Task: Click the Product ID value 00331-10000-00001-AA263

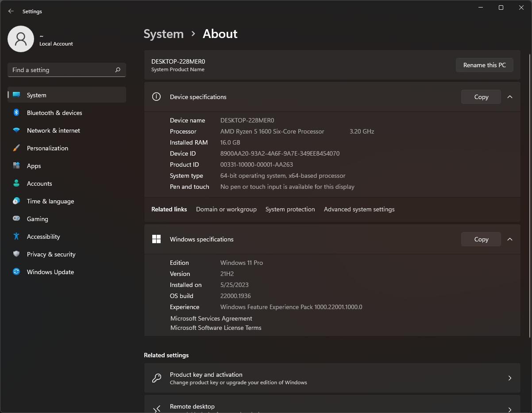Action: pos(257,164)
